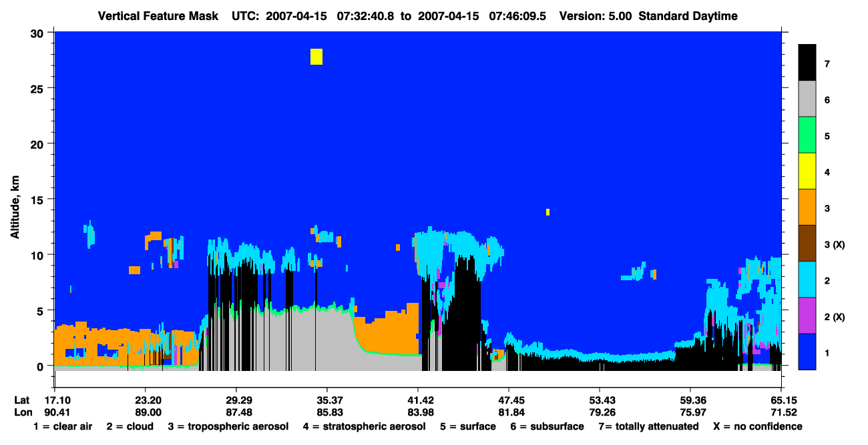The image size is (868, 445).
Task: Click the 'Version: 5.00' text
Action: (x=595, y=16)
